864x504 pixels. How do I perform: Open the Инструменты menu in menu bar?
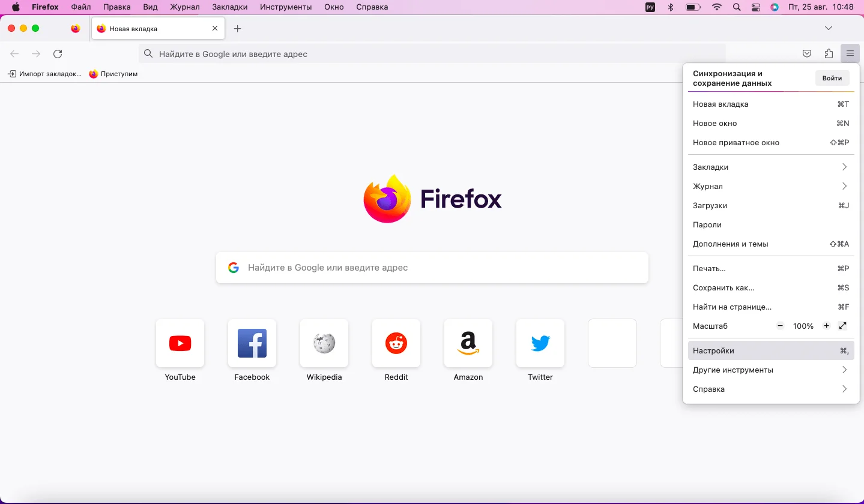tap(286, 7)
